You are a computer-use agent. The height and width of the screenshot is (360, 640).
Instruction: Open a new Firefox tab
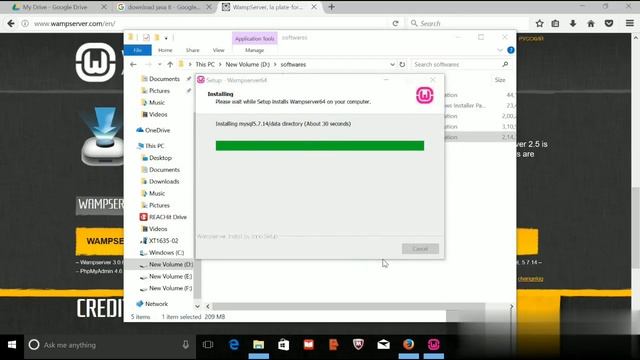coord(331,7)
